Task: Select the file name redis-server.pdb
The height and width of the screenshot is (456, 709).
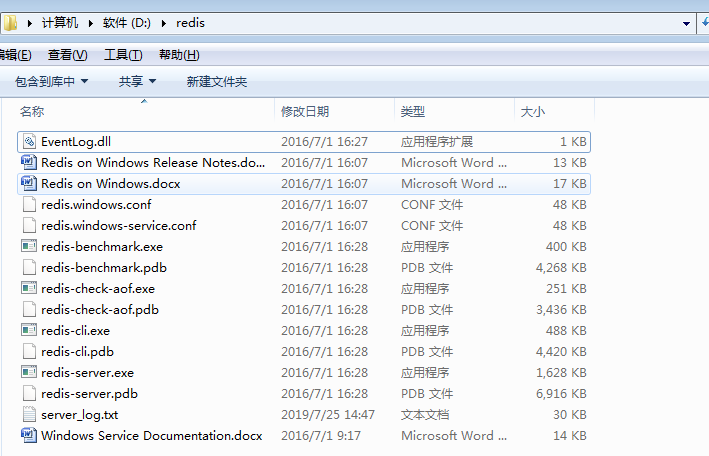Action: 90,394
